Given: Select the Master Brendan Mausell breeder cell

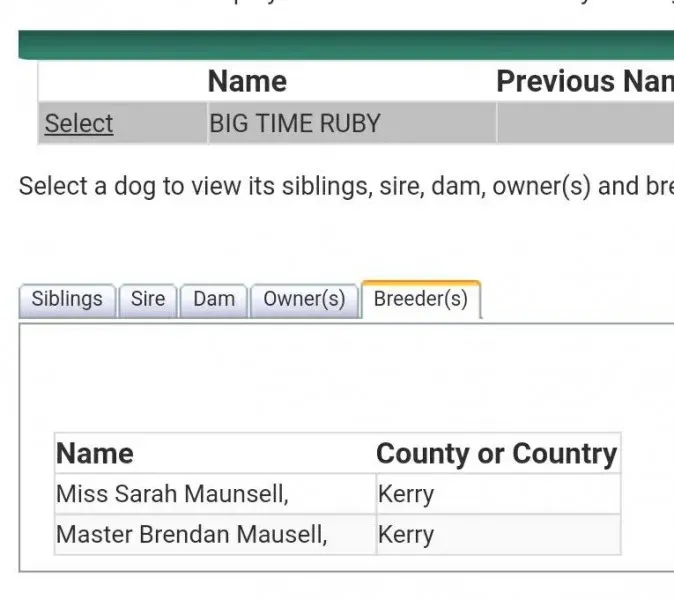Looking at the screenshot, I should (191, 534).
